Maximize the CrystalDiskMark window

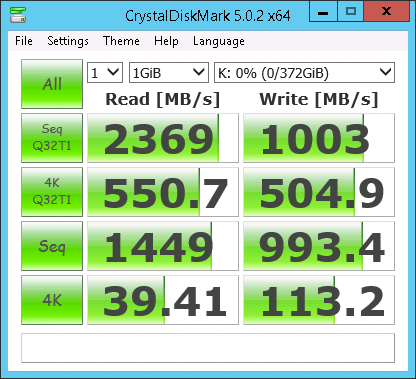click(351, 12)
